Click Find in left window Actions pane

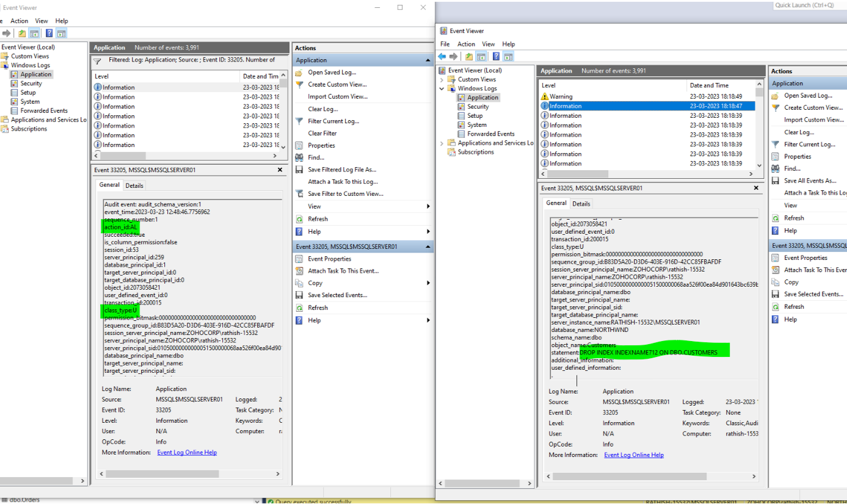point(316,157)
